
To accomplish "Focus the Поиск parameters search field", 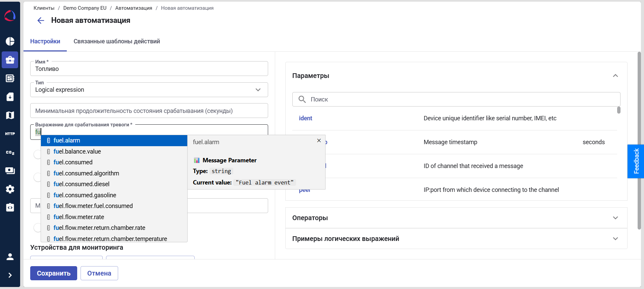I will (456, 99).
